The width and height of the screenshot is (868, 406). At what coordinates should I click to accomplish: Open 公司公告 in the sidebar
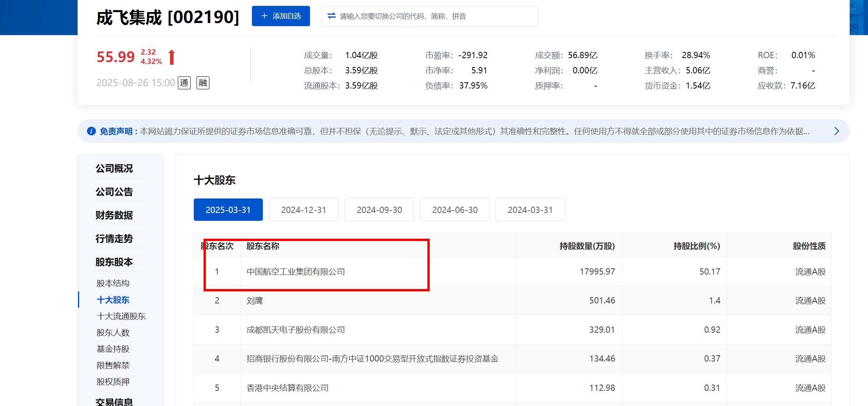click(x=114, y=192)
